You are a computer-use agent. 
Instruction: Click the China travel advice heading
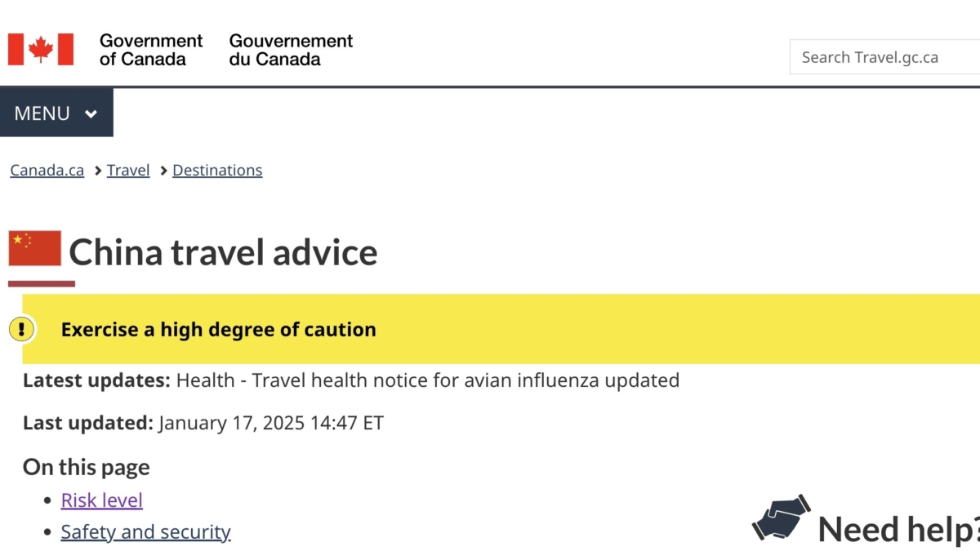(x=223, y=252)
